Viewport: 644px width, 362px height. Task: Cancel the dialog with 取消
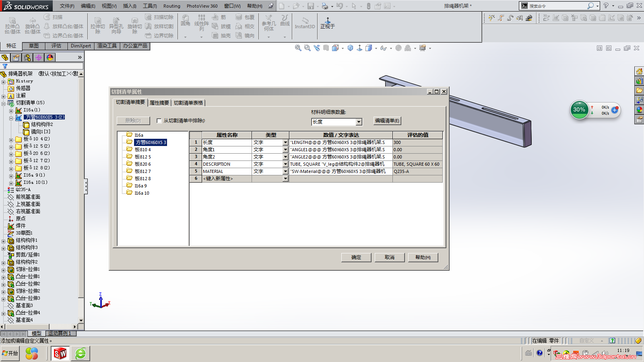[x=390, y=257]
